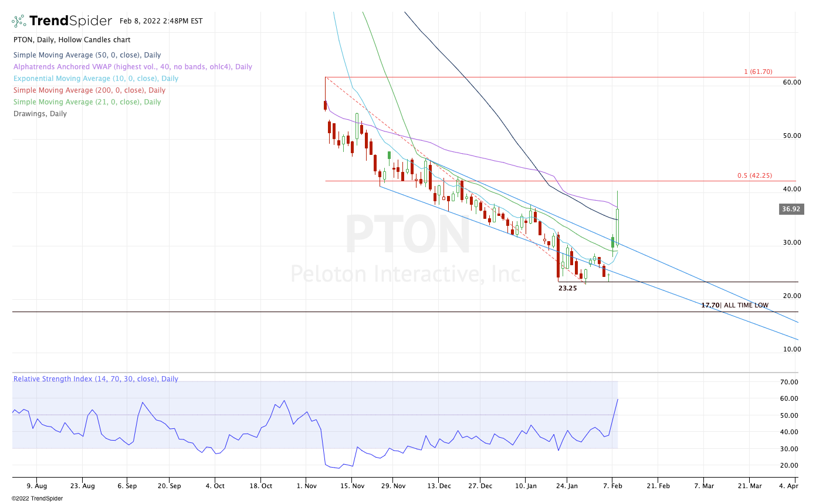Click the TrendSpider brand name text
The image size is (816, 504).
coord(70,21)
